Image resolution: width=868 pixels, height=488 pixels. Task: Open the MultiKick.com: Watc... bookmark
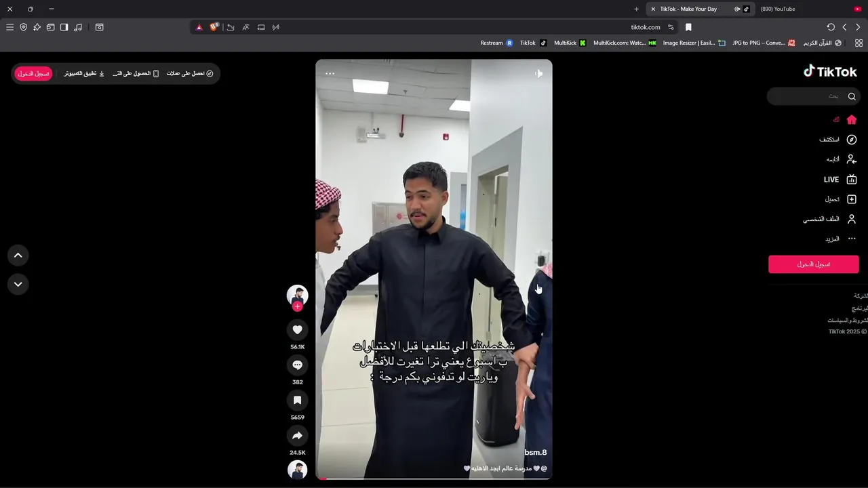tap(625, 43)
